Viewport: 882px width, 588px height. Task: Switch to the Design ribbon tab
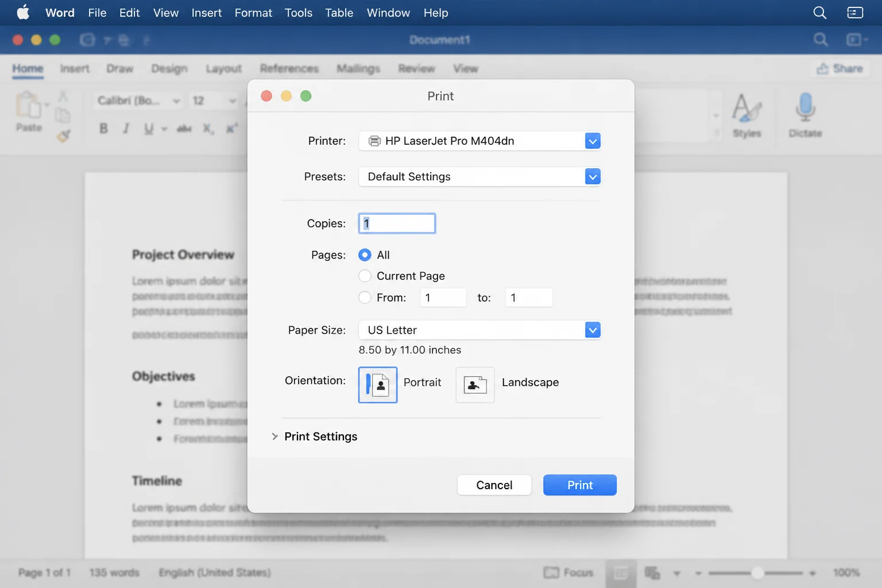click(x=169, y=69)
